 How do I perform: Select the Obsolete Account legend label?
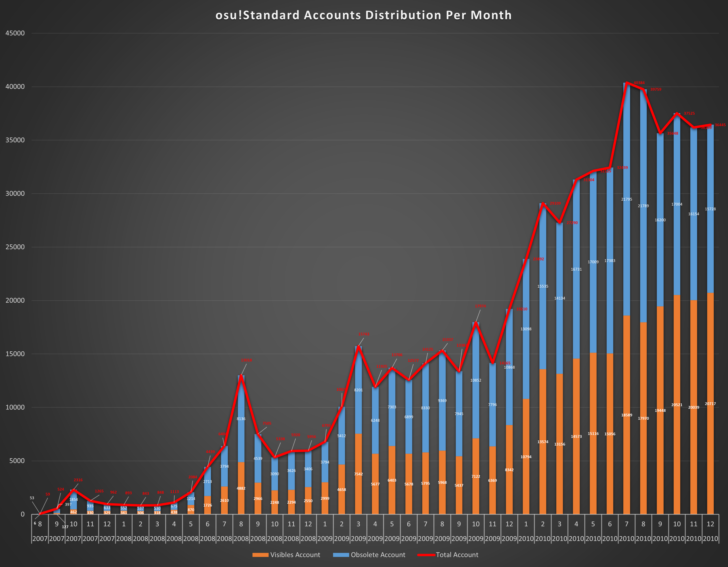[x=378, y=555]
